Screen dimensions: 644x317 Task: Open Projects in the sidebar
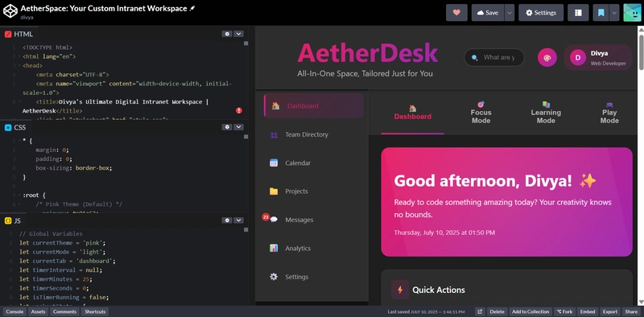[x=314, y=191]
